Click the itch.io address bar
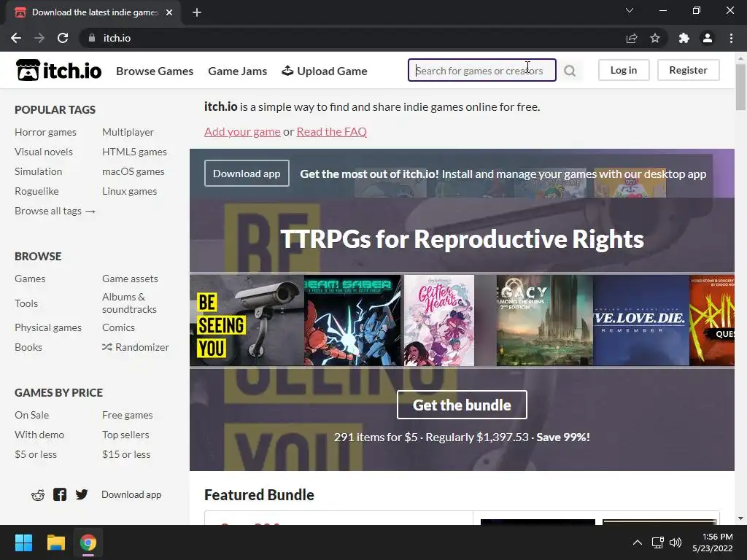This screenshot has height=560, width=747. click(x=352, y=38)
